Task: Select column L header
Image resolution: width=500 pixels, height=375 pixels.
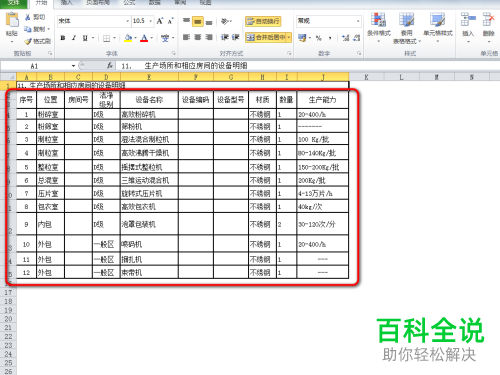Action: [402, 77]
